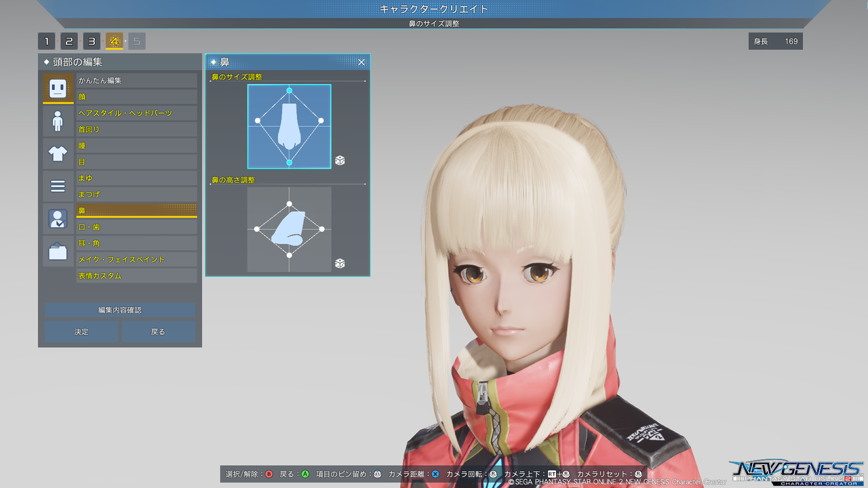
Task: Open 顔 face menu item
Action: [x=136, y=97]
